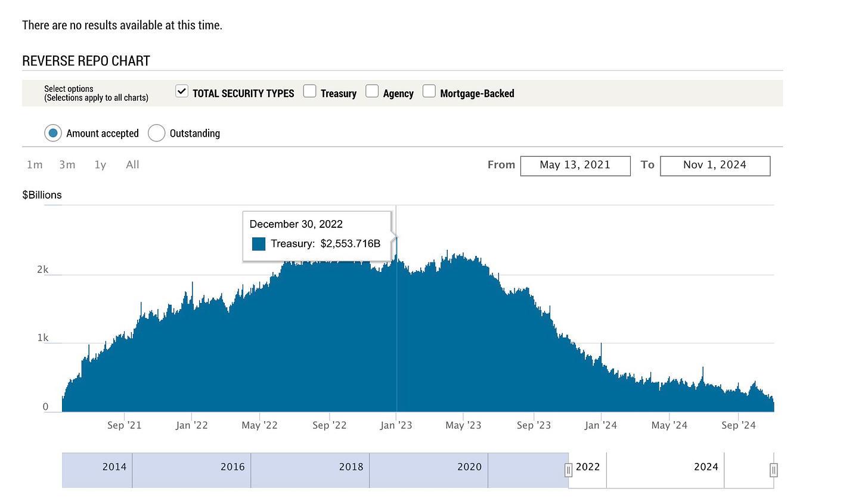Click the From date field May 13, 2021
Viewport: 868px width, 504px height.
(575, 166)
